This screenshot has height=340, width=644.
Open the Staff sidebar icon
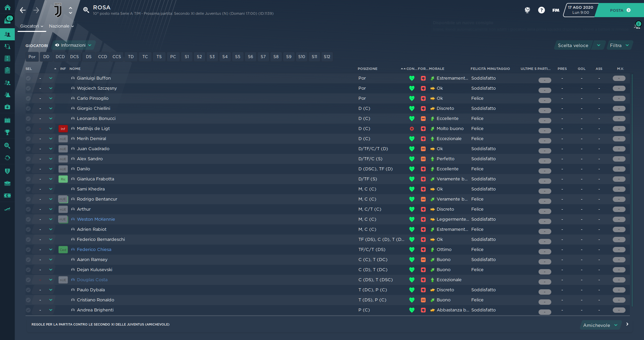(x=7, y=83)
